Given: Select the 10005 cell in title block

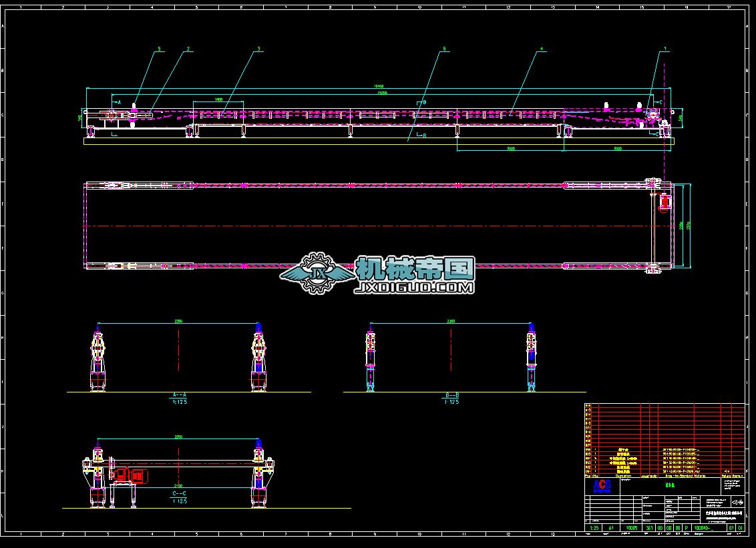Looking at the screenshot, I should coord(631,528).
